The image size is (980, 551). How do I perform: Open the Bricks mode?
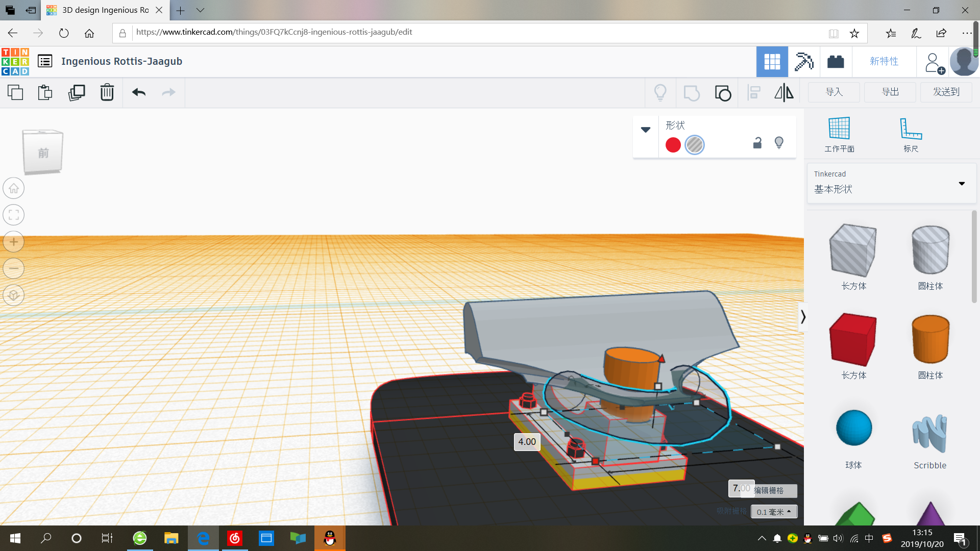(x=836, y=62)
